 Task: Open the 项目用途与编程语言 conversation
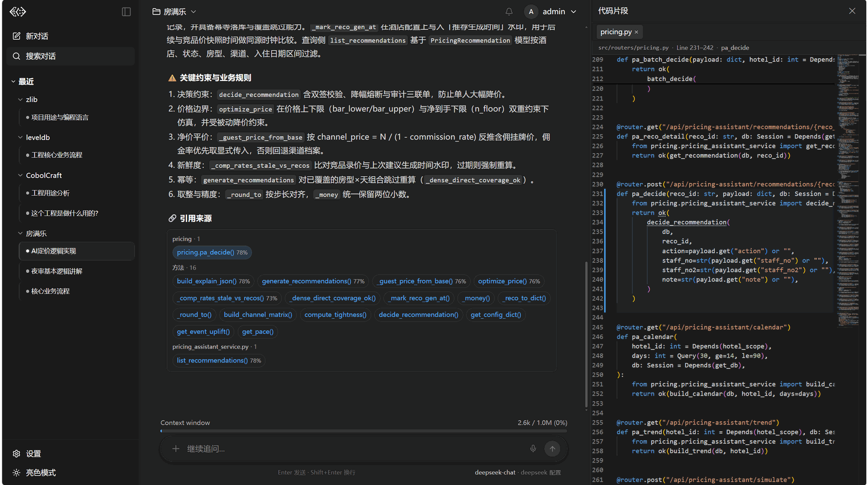pyautogui.click(x=77, y=118)
